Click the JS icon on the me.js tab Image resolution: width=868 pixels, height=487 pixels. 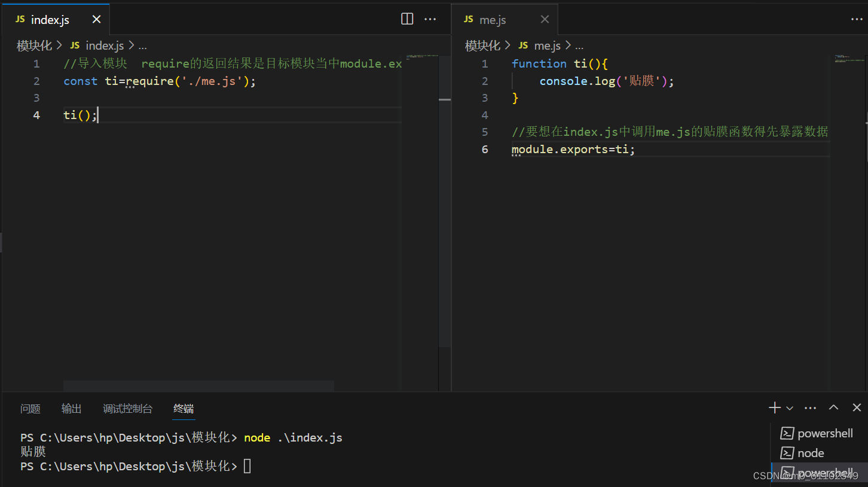(x=468, y=19)
